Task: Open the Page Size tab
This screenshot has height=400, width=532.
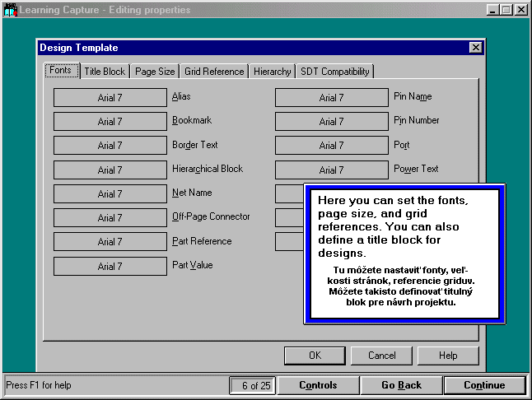Action: 155,72
